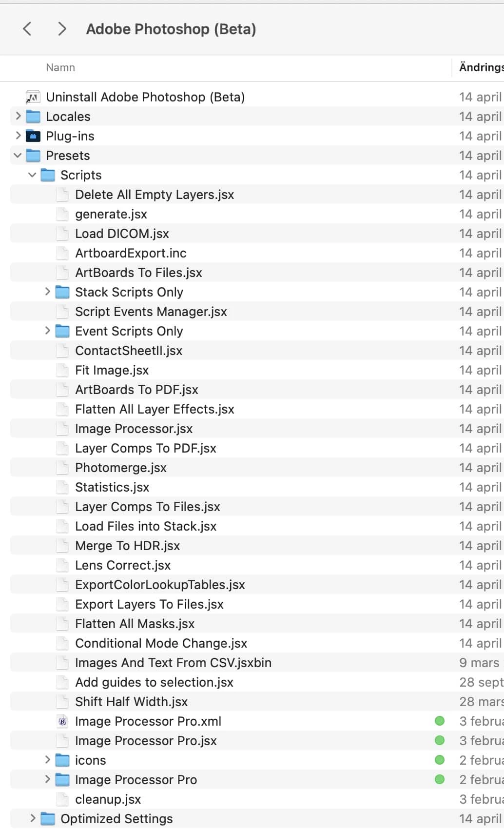Image resolution: width=504 pixels, height=830 pixels.
Task: Collapse the Scripts folder
Action: 33,175
